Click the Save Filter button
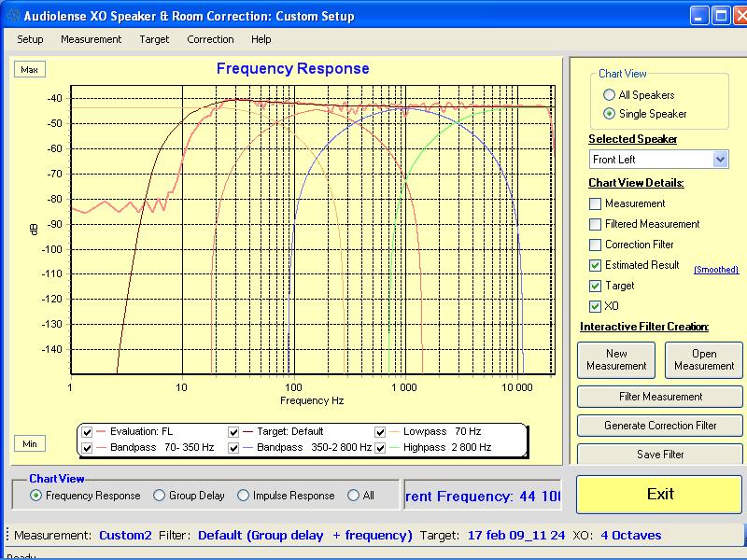This screenshot has height=560, width=747. pyautogui.click(x=660, y=455)
